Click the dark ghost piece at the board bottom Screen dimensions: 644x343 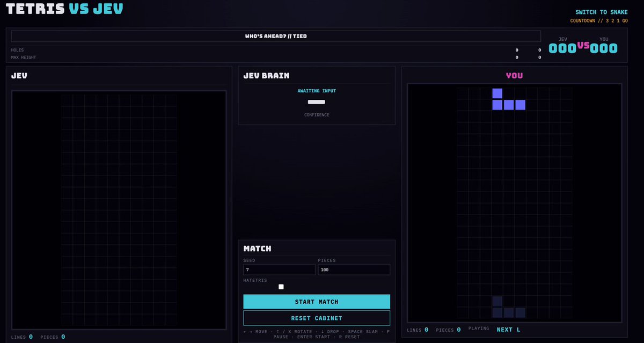click(x=509, y=307)
